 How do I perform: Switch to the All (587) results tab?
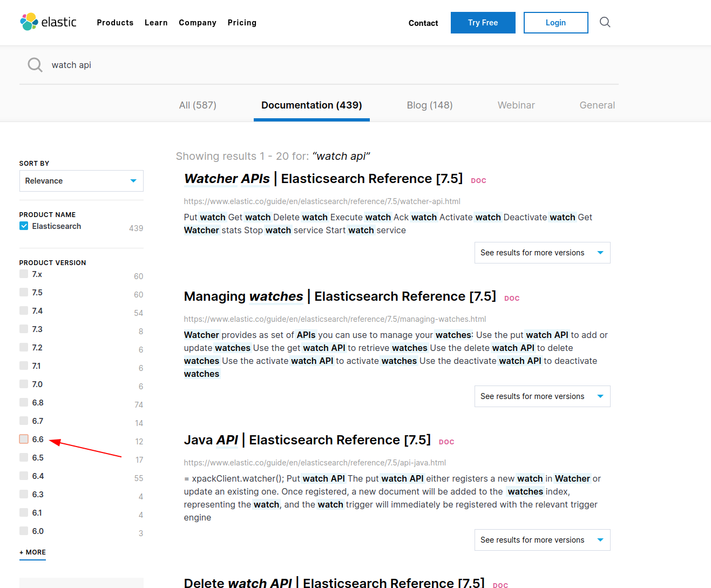(x=198, y=105)
